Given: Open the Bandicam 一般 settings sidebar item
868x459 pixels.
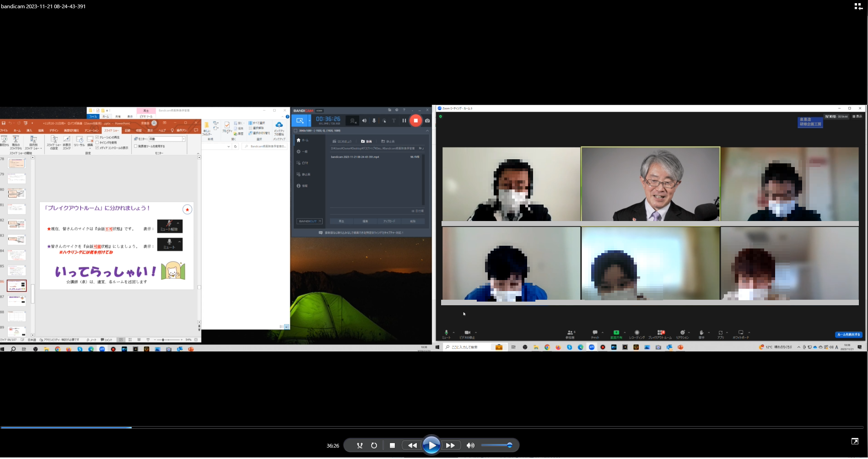Looking at the screenshot, I should [x=303, y=151].
